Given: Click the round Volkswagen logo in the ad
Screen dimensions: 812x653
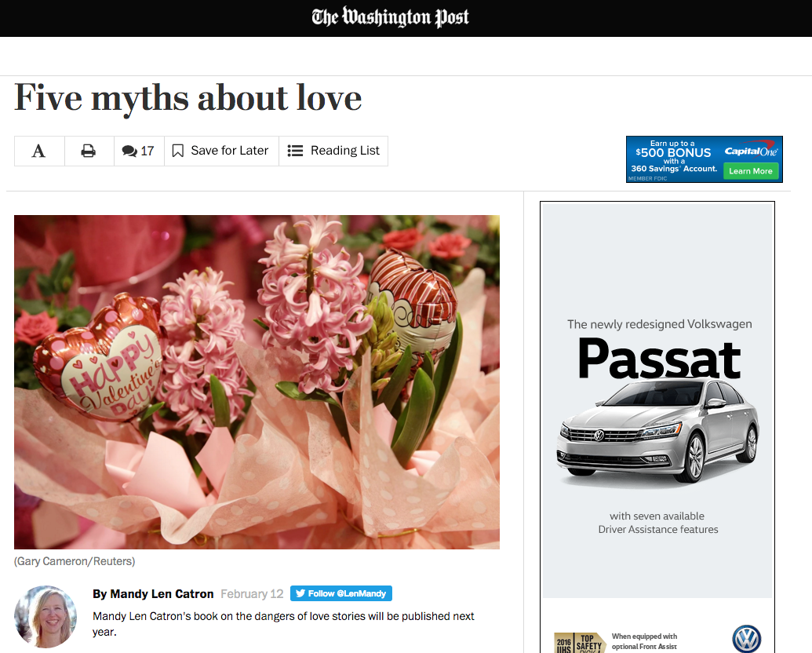Looking at the screenshot, I should point(746,639).
